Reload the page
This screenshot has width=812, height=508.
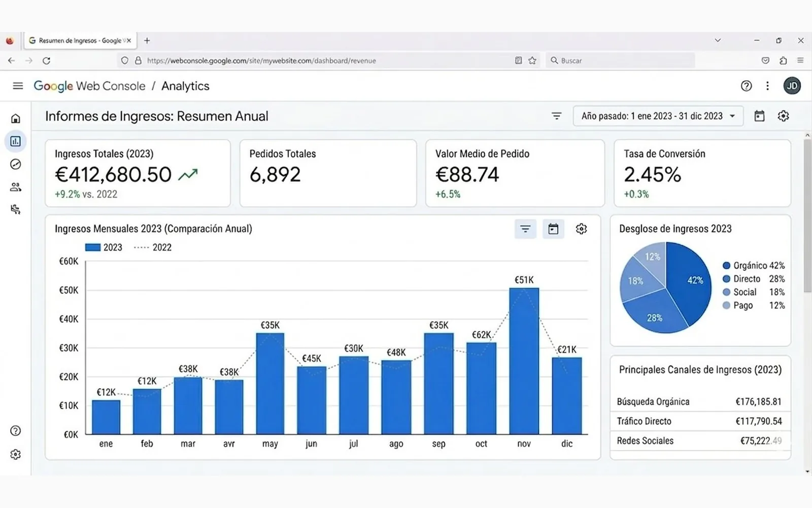[46, 60]
